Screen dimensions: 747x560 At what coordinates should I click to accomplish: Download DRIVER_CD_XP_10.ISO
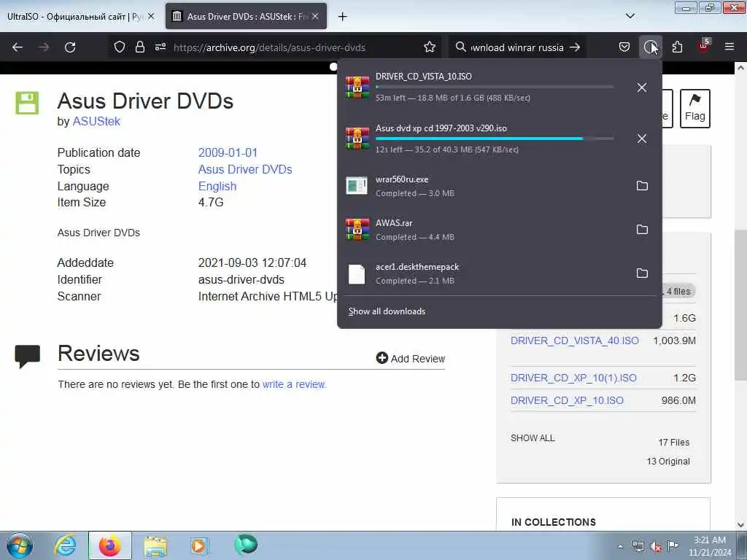[x=567, y=400]
